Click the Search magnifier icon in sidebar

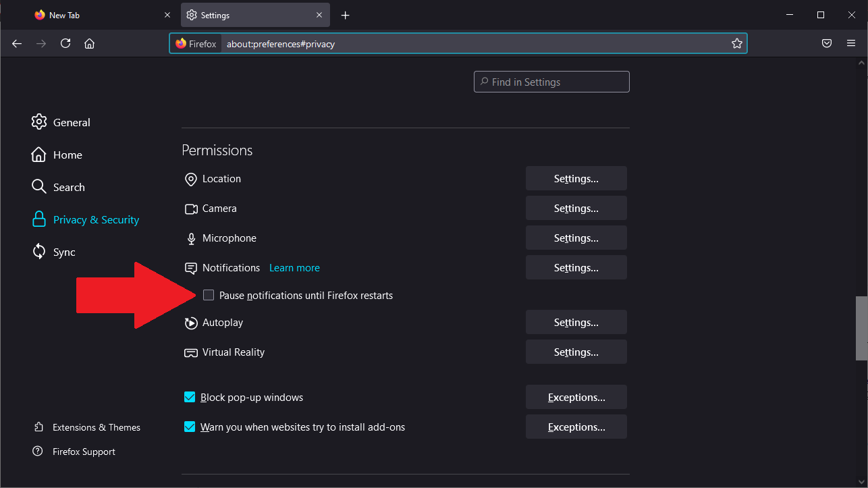click(39, 187)
